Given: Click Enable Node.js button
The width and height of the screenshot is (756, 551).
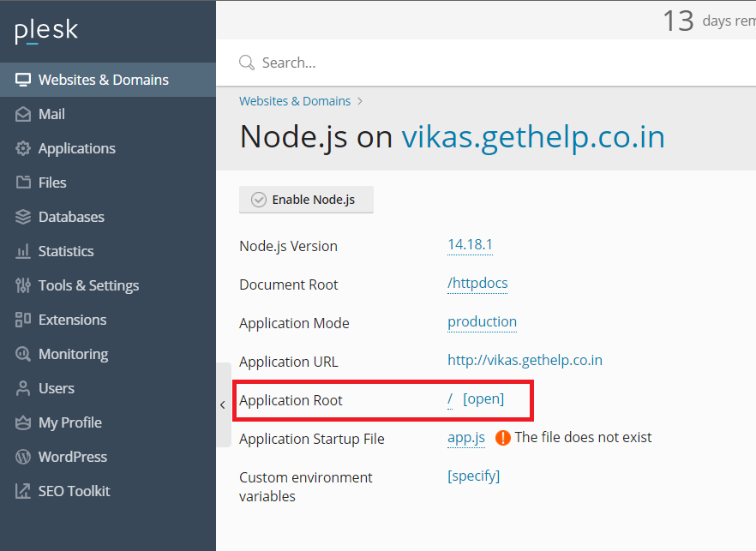Looking at the screenshot, I should pos(306,200).
